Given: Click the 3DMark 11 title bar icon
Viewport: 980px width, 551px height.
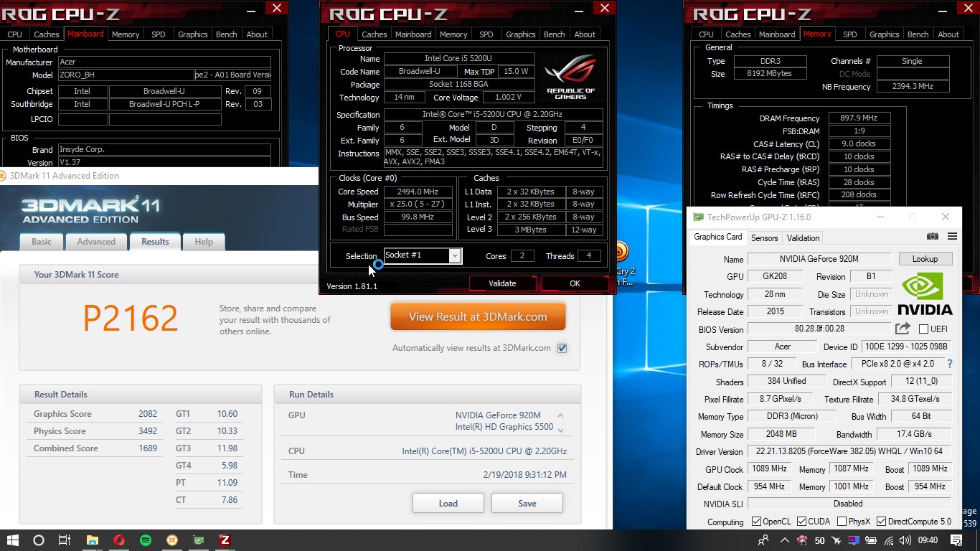Looking at the screenshot, I should click(x=2, y=176).
